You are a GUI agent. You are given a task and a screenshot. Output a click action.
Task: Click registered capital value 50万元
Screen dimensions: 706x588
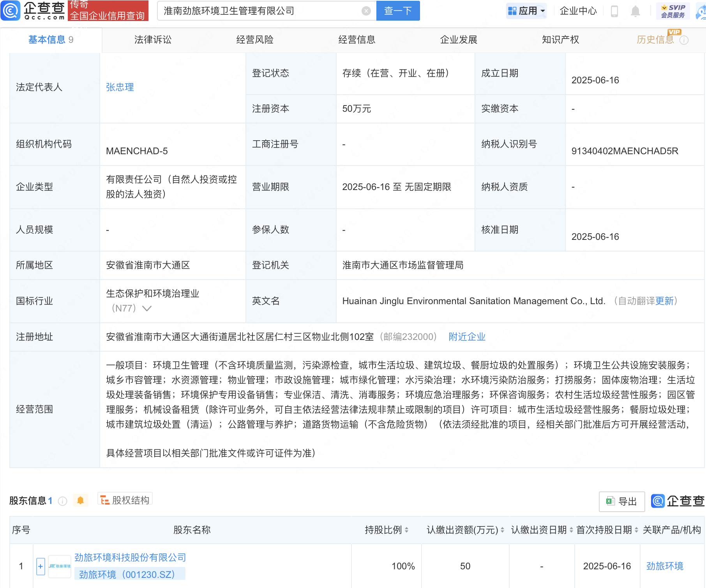click(x=357, y=109)
